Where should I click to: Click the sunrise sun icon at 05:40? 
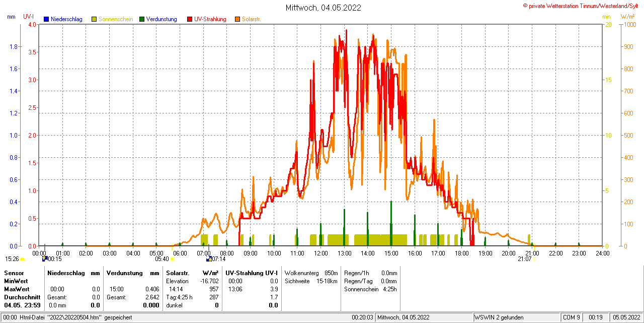coord(173,259)
